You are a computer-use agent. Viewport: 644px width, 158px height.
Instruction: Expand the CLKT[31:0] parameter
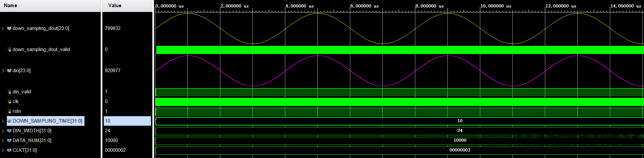tap(3, 151)
